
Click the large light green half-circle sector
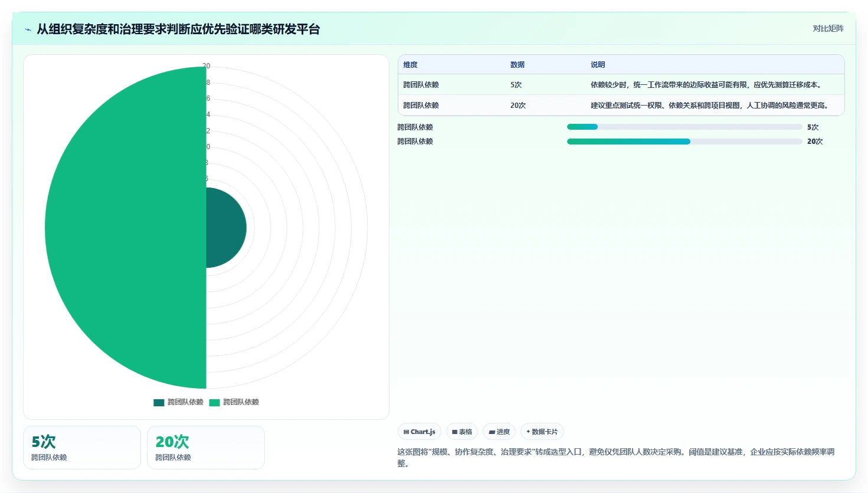(126, 228)
